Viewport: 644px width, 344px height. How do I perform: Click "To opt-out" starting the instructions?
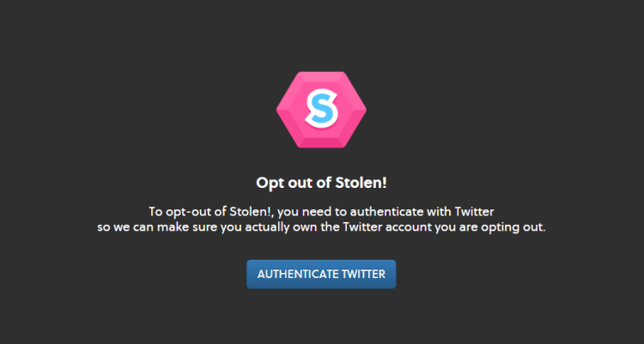tap(178, 211)
